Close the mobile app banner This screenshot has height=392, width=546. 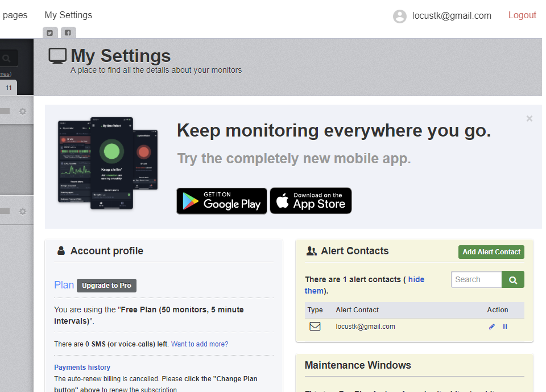530,119
